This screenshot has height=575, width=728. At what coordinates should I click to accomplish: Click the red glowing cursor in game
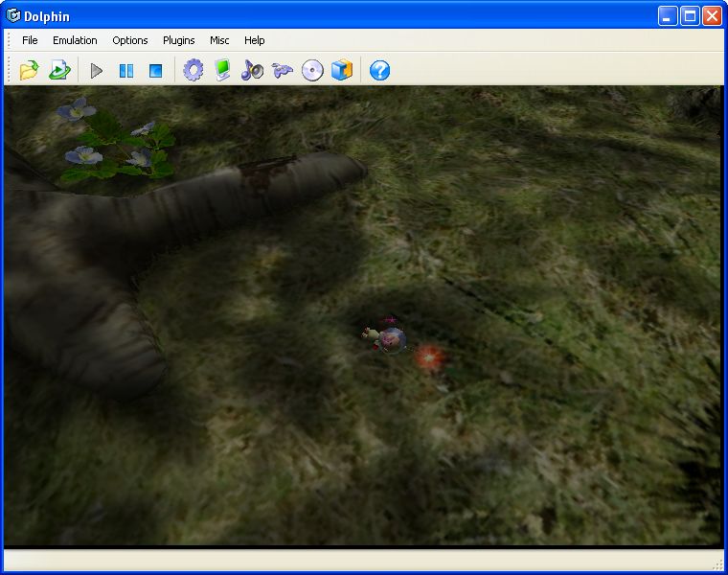pyautogui.click(x=429, y=357)
